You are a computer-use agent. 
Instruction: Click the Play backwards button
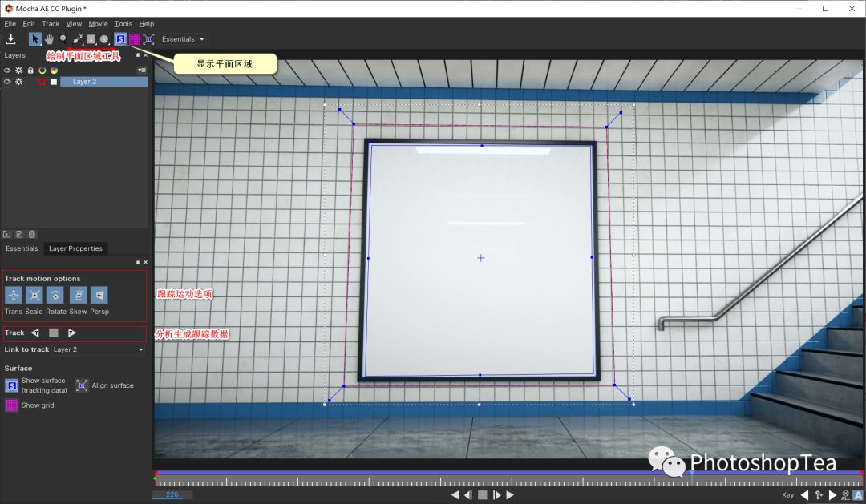[x=455, y=495]
